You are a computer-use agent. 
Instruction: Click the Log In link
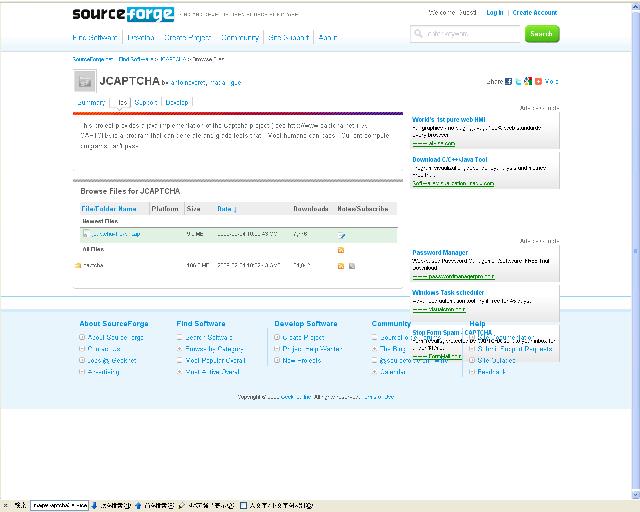pyautogui.click(x=495, y=13)
